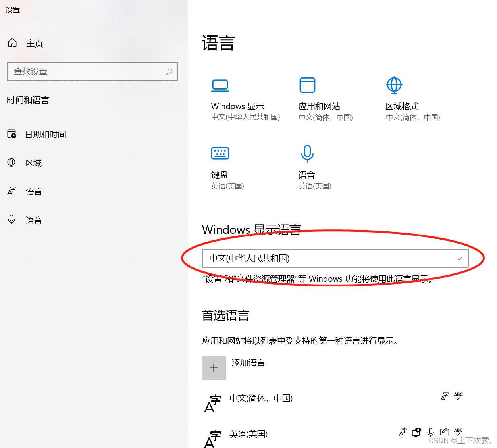497x448 pixels.
Task: Click text-to-speech monitor icon on 英语(美国) row
Action: pyautogui.click(x=416, y=432)
